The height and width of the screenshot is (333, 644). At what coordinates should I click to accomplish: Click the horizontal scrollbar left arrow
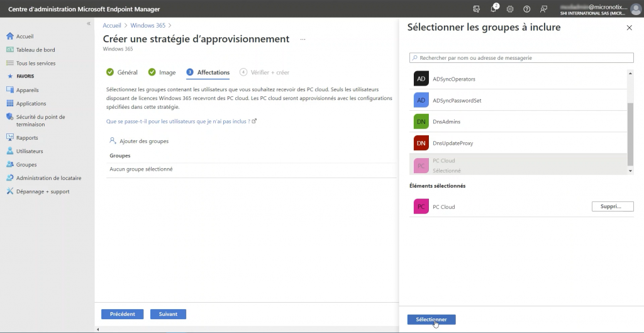(97, 329)
